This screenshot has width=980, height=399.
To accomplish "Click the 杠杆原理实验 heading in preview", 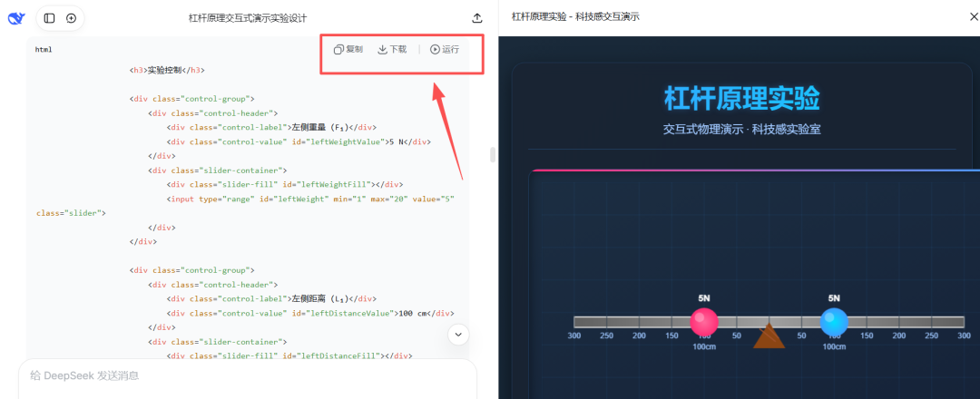I will [741, 99].
